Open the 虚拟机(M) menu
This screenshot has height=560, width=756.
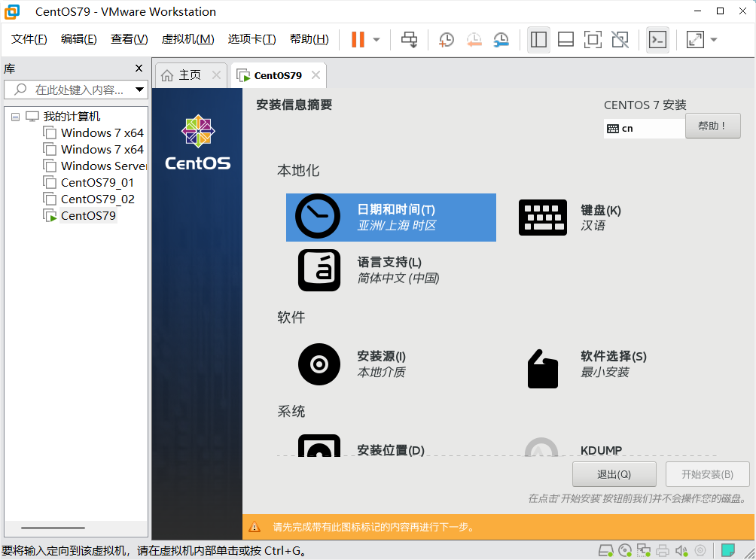(x=187, y=39)
